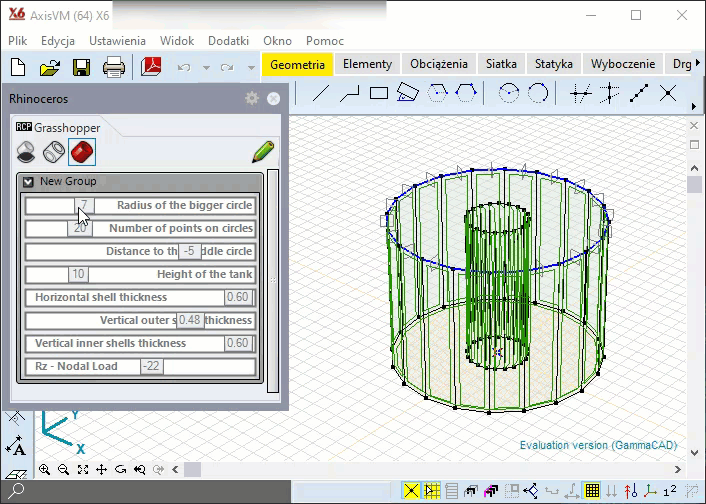The width and height of the screenshot is (706, 504).
Task: Toggle the wireframe cylinder preview mode
Action: [x=54, y=152]
